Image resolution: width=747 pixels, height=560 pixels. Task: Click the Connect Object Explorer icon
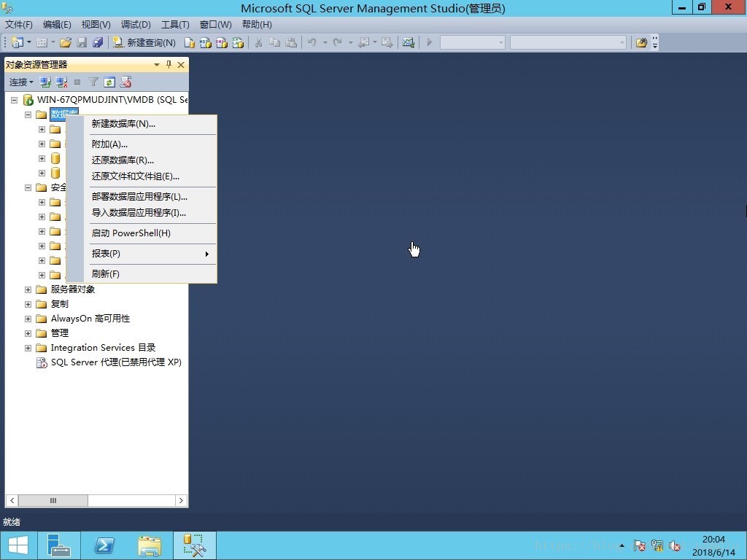point(45,82)
